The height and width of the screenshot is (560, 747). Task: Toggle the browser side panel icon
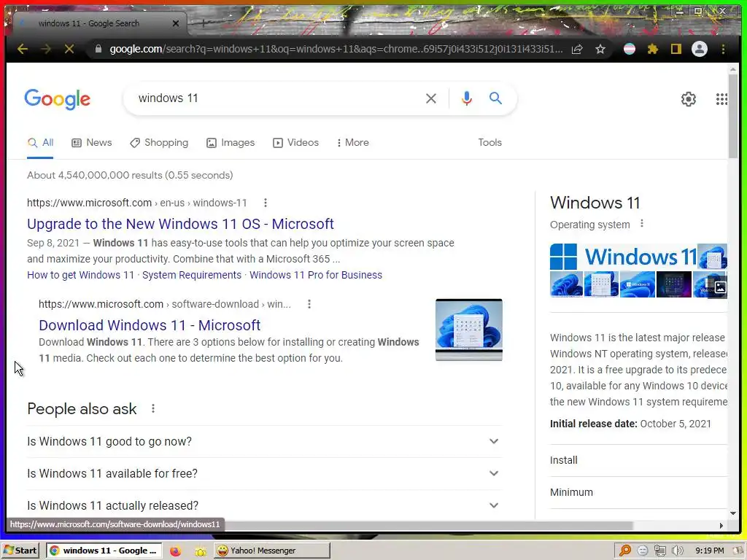tap(676, 49)
